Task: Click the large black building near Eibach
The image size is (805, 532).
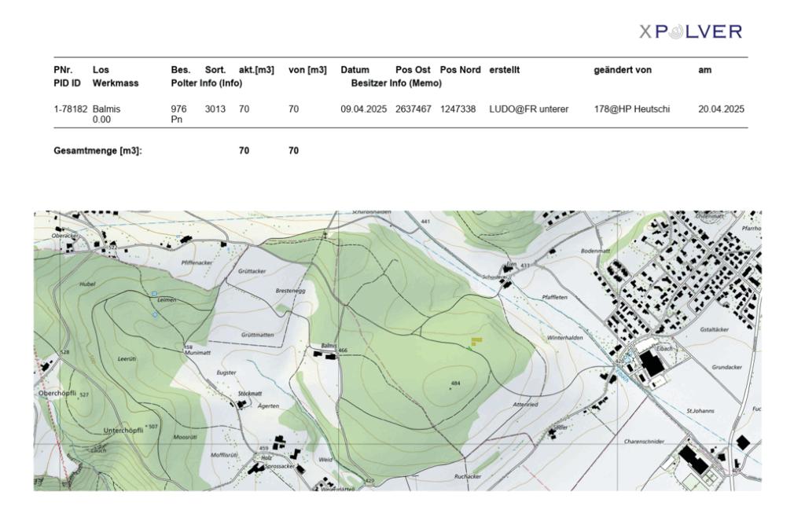Action: [x=650, y=364]
